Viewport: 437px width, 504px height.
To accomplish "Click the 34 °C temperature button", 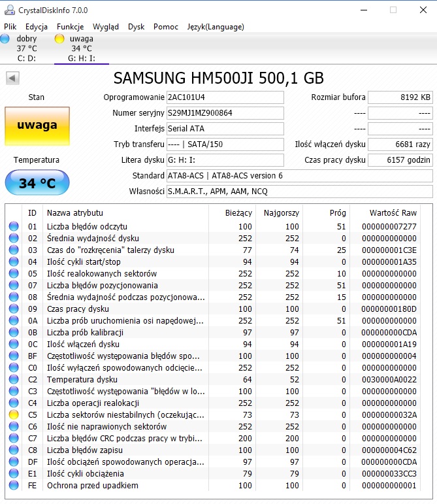I will (x=37, y=182).
